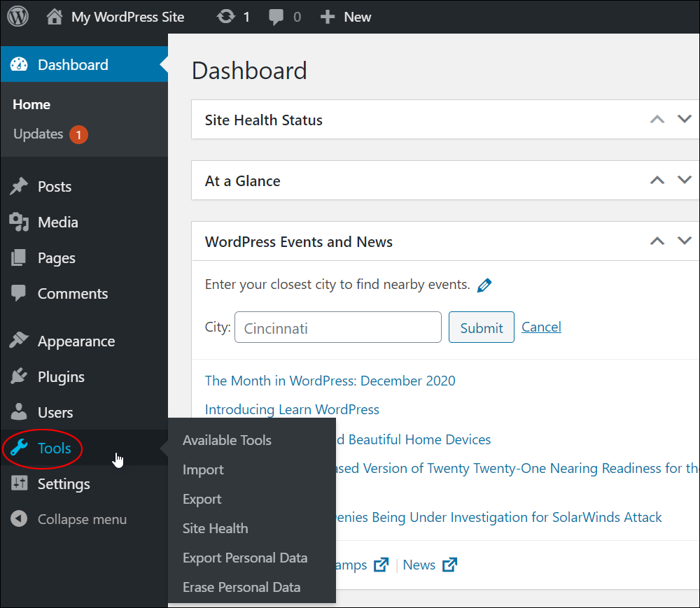This screenshot has height=608, width=700.
Task: Select Import from Tools flyout
Action: (203, 469)
